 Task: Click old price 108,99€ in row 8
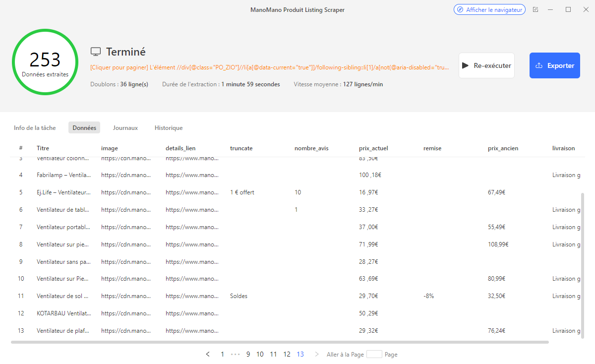(x=498, y=244)
